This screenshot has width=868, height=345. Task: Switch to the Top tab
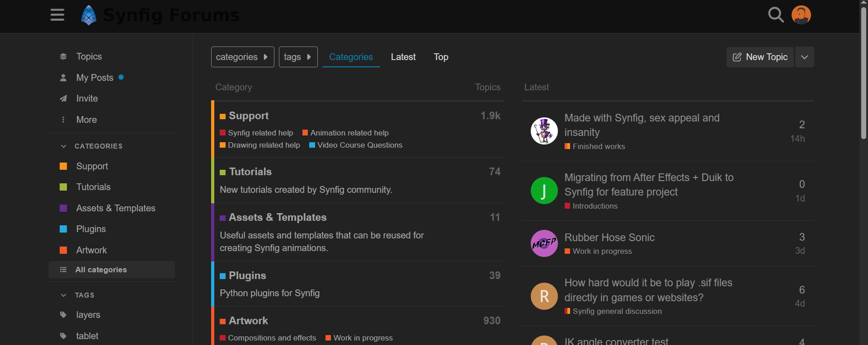tap(441, 57)
